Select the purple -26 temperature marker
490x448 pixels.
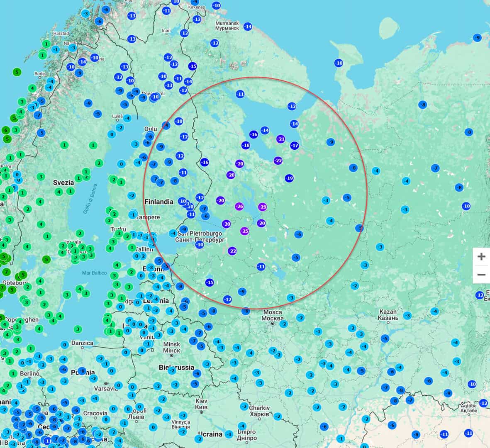click(239, 206)
